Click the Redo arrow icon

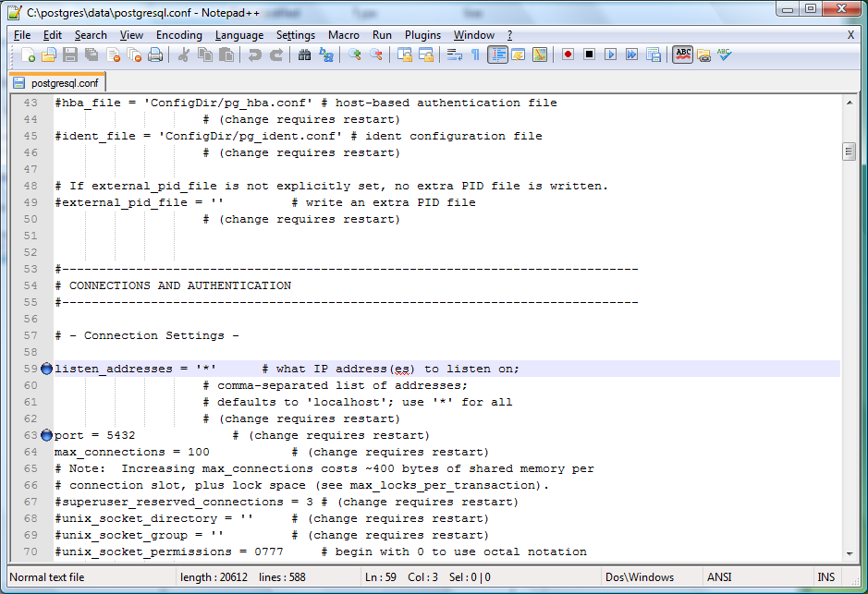(275, 55)
